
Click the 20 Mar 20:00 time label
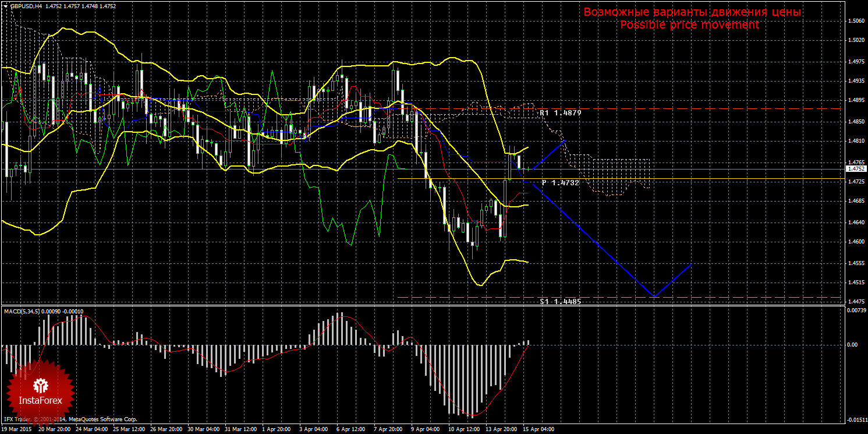click(x=54, y=429)
